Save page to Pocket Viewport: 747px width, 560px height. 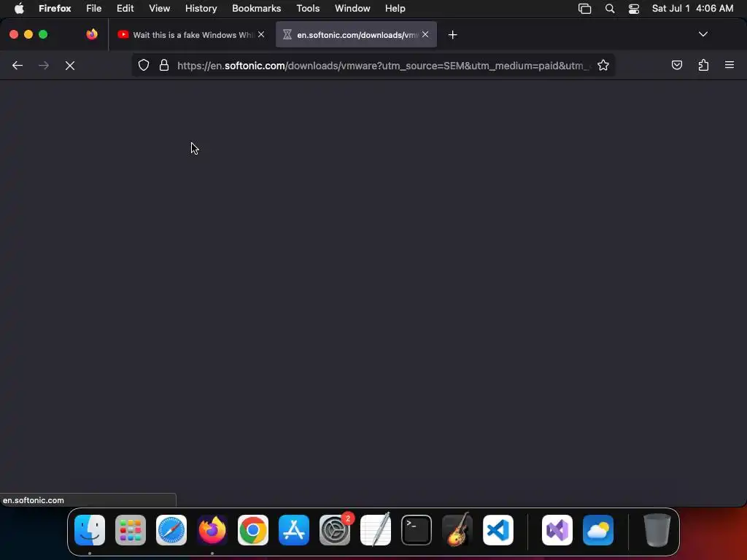[677, 65]
